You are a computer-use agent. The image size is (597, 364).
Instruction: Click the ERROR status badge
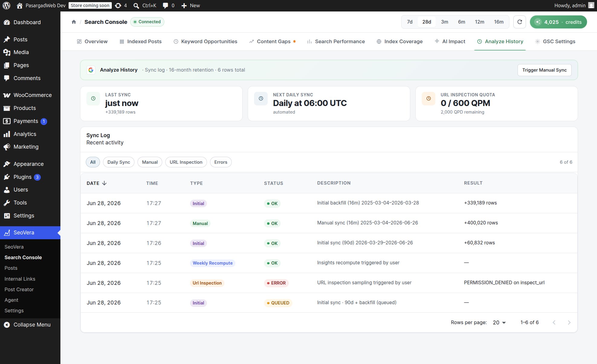pos(276,283)
